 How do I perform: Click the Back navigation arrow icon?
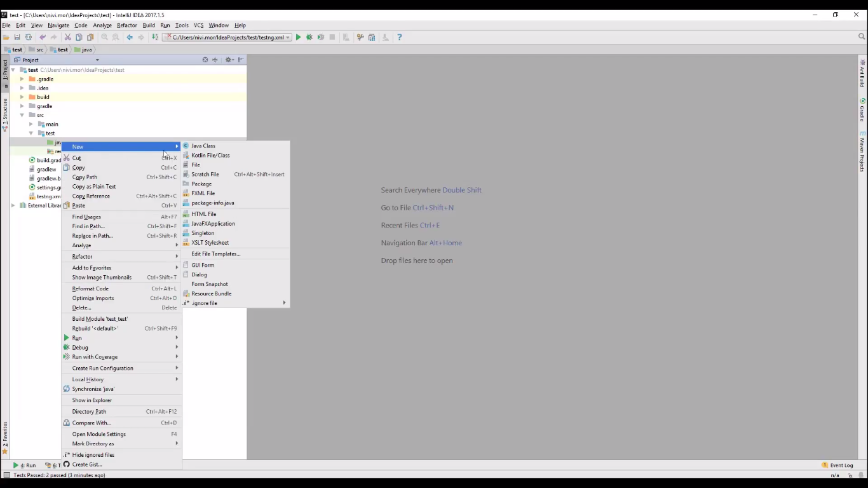(130, 37)
